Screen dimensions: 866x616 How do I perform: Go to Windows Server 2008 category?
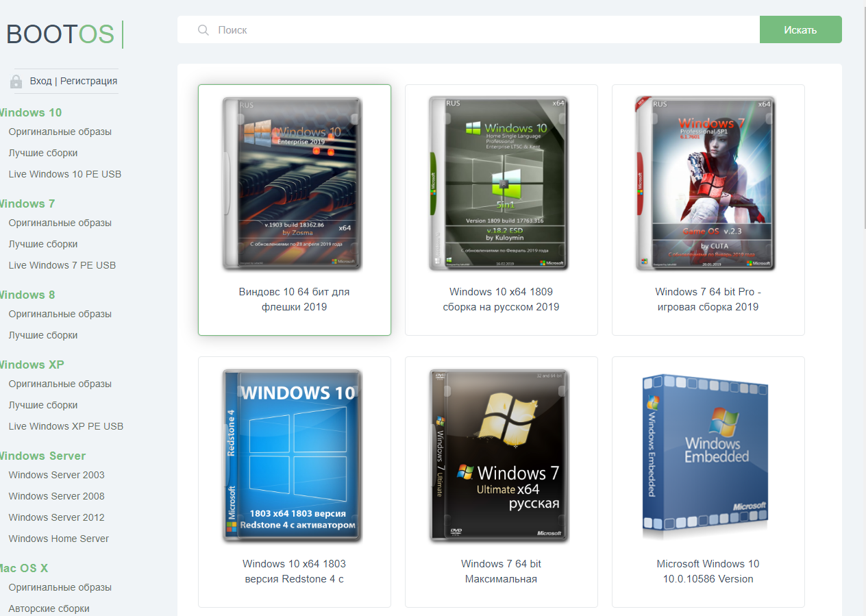56,496
